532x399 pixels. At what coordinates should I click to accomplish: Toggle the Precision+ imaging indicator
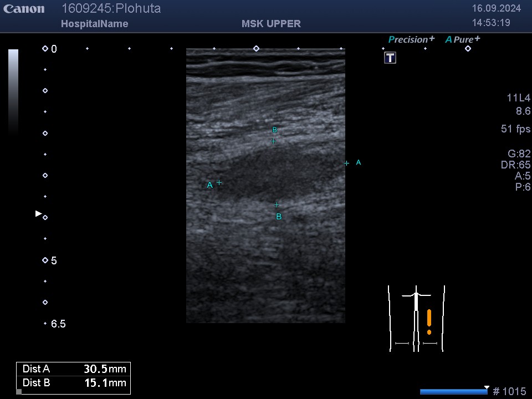tap(411, 39)
